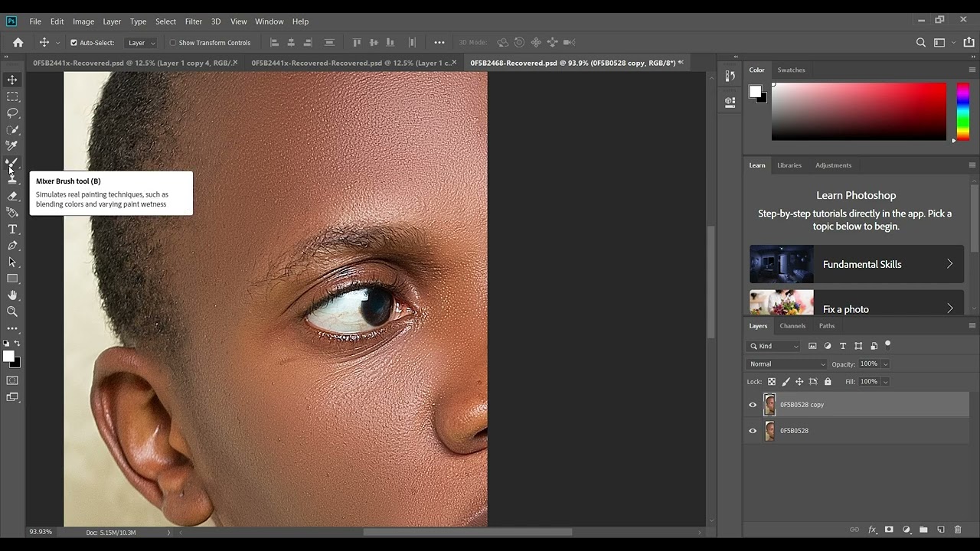Create a new group folder
Screen dimensions: 980x551
(x=923, y=530)
